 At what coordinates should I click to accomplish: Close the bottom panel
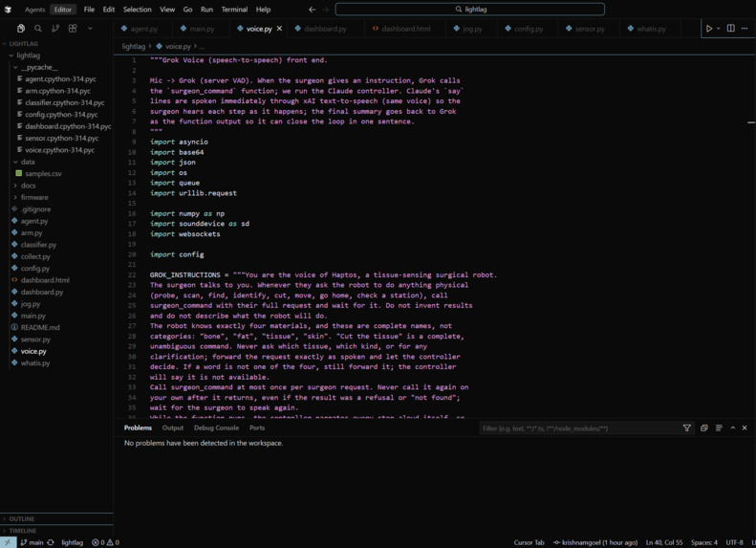click(745, 427)
